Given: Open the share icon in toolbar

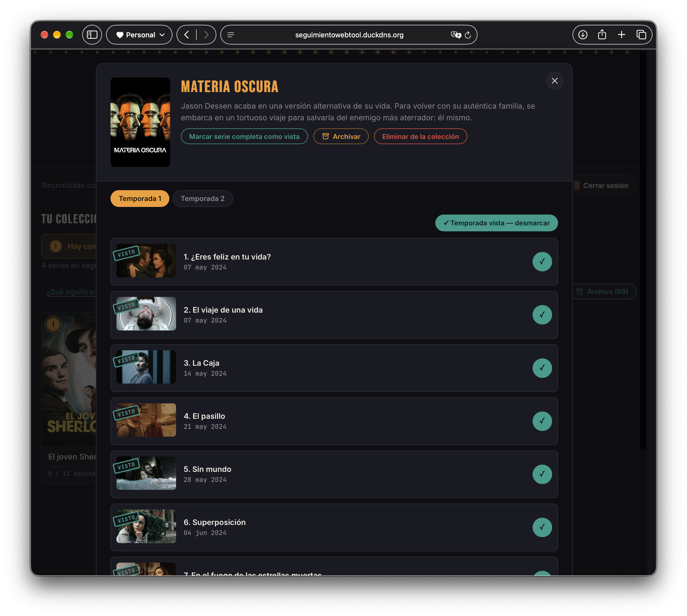Looking at the screenshot, I should 602,34.
